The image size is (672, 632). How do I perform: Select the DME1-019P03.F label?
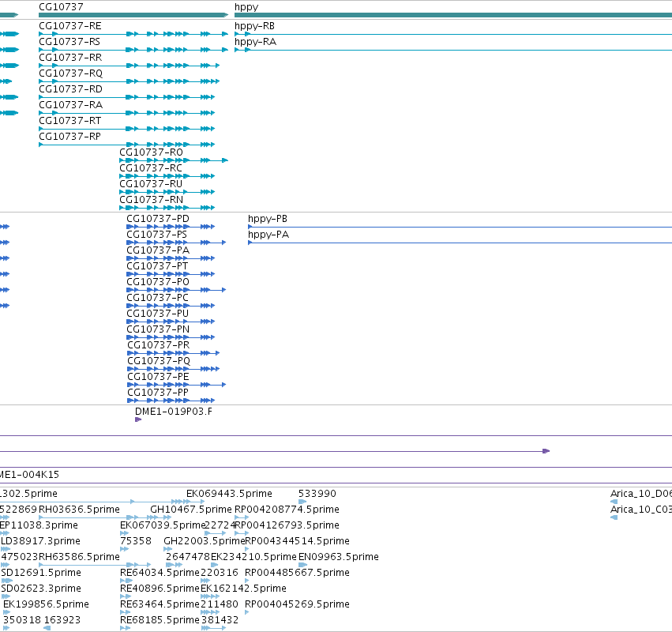pyautogui.click(x=174, y=412)
